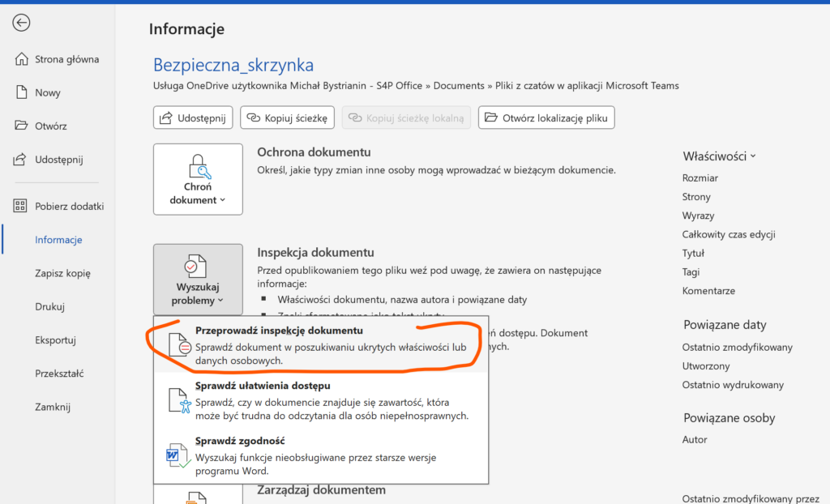Go to Eksportuj in the sidebar
830x504 pixels.
(x=55, y=340)
